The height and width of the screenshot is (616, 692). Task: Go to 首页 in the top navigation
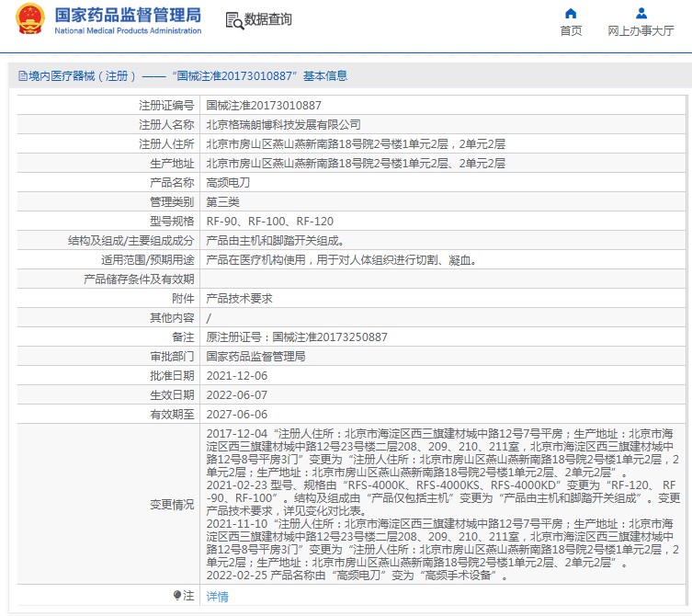571,30
